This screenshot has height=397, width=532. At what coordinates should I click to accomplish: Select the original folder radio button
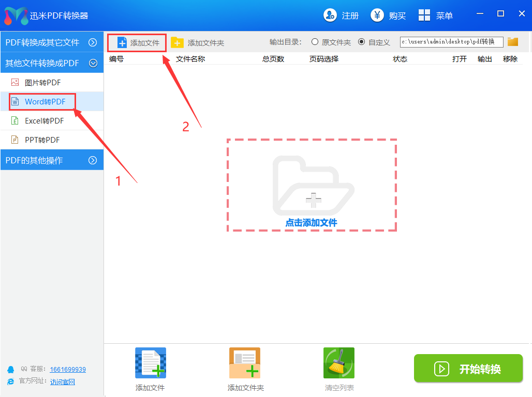click(x=315, y=42)
